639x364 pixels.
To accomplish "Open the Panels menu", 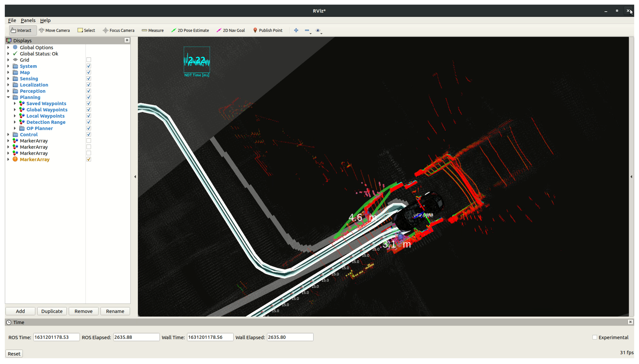I will (x=28, y=20).
